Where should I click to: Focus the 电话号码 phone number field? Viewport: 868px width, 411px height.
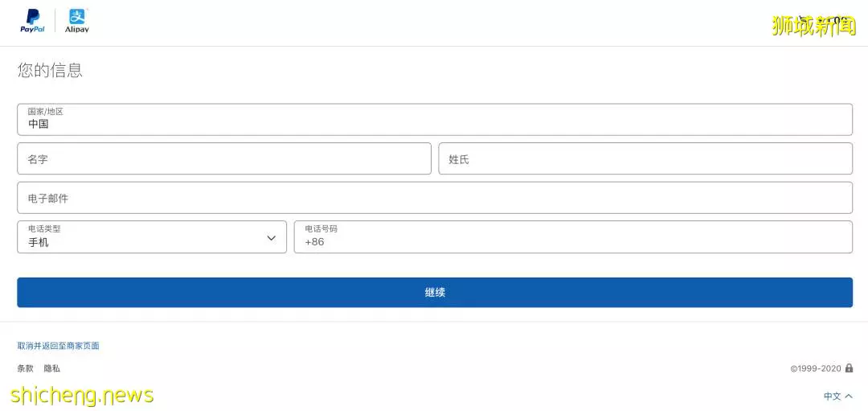[573, 237]
